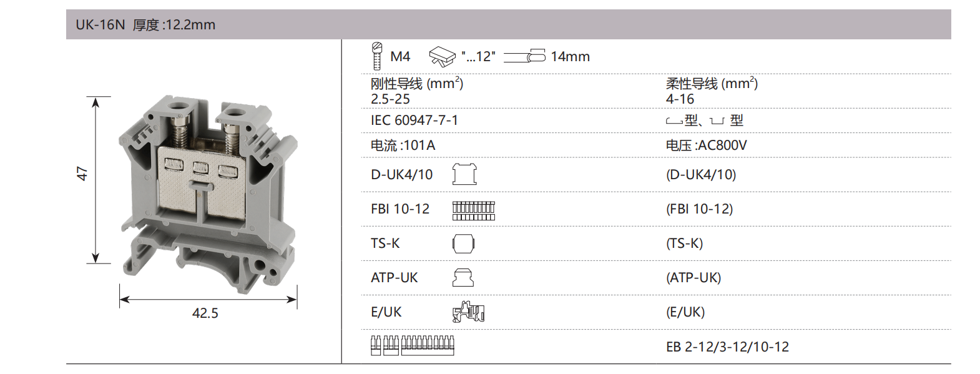Click the TS-K partition plate icon
980x374 pixels.
click(x=463, y=244)
